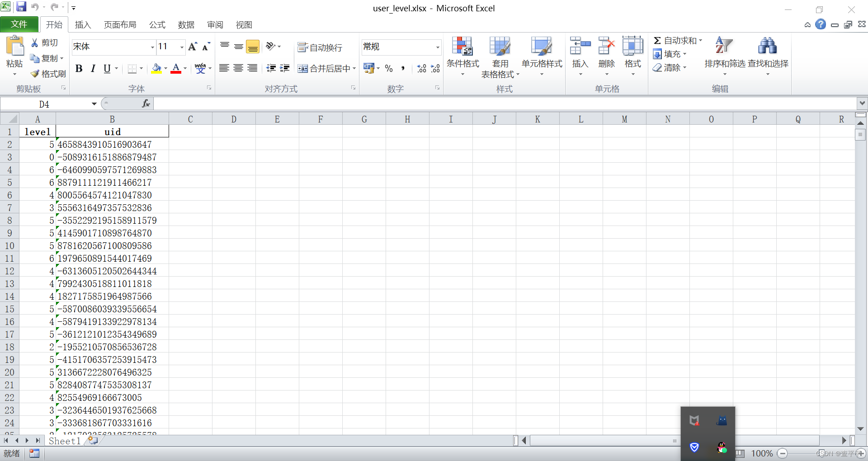Open 查找和选择 find and select

(x=768, y=56)
